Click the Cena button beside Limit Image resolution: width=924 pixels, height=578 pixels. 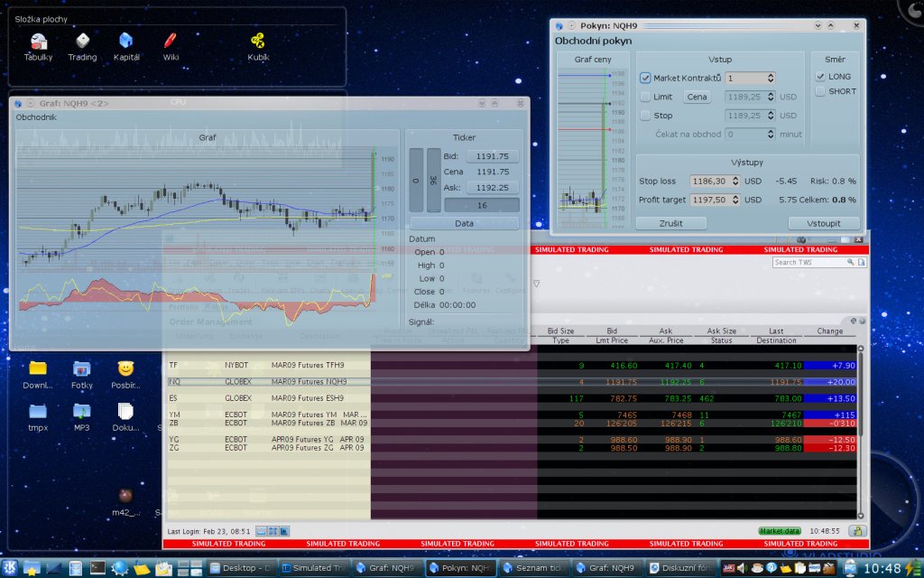[697, 97]
